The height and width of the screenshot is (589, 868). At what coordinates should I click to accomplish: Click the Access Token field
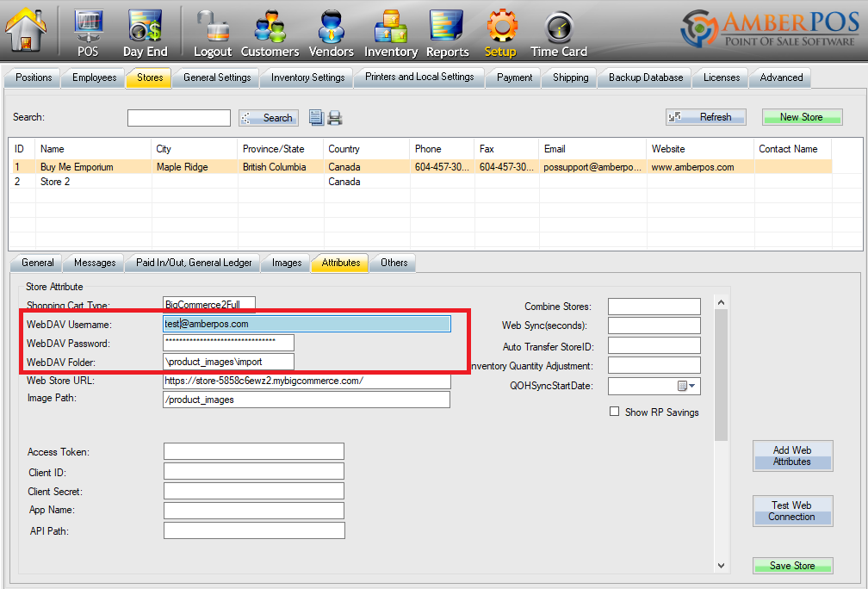click(x=253, y=451)
